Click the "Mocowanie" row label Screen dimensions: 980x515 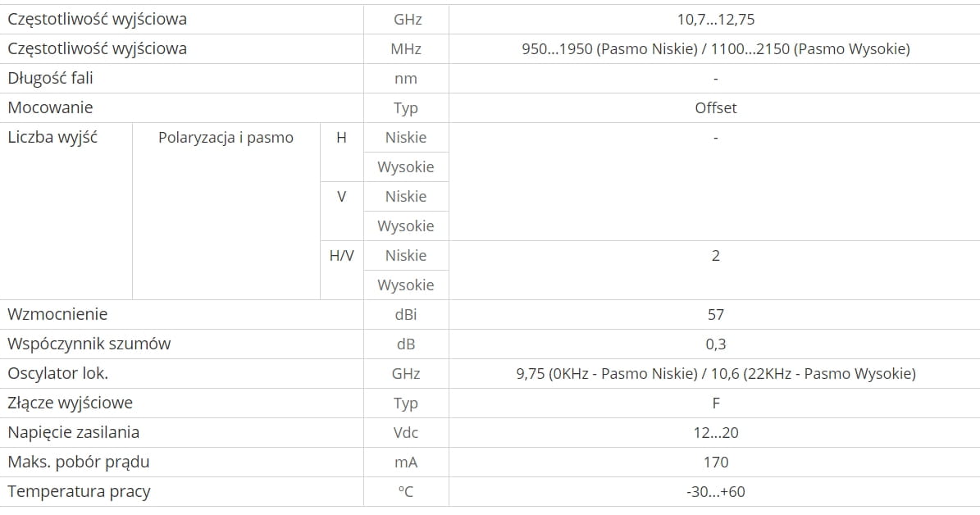[x=50, y=107]
